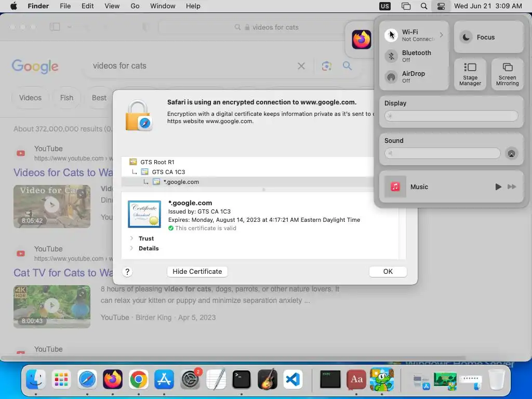Click the Safari padlock icon
The image size is (532, 399).
click(139, 116)
